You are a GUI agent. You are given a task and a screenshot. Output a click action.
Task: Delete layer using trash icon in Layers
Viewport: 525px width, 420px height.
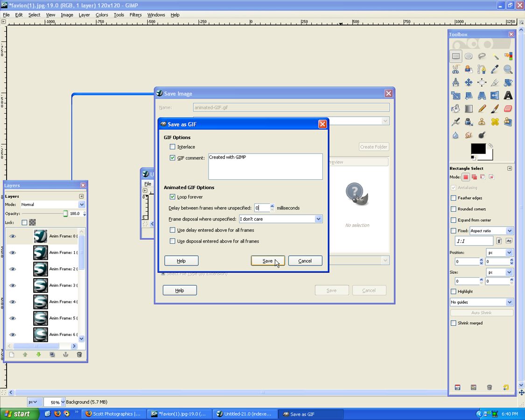[x=79, y=355]
